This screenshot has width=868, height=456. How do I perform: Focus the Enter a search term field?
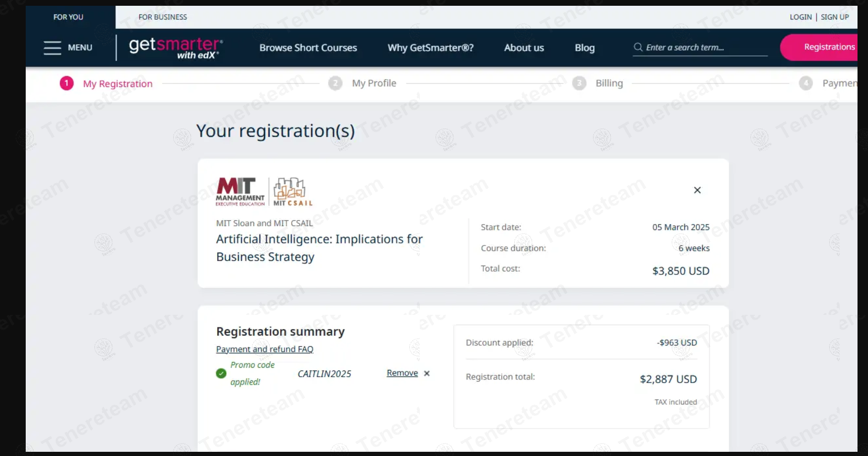click(x=703, y=47)
